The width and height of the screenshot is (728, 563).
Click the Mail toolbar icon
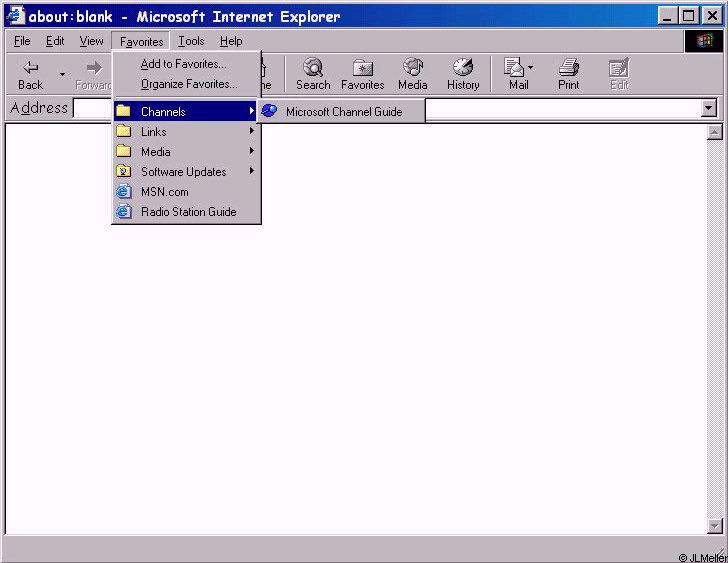tap(514, 67)
